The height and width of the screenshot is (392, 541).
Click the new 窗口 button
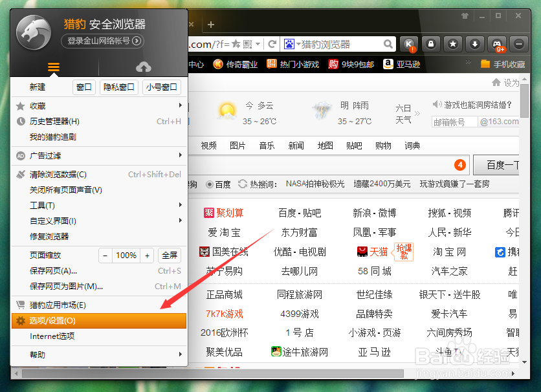[84, 87]
